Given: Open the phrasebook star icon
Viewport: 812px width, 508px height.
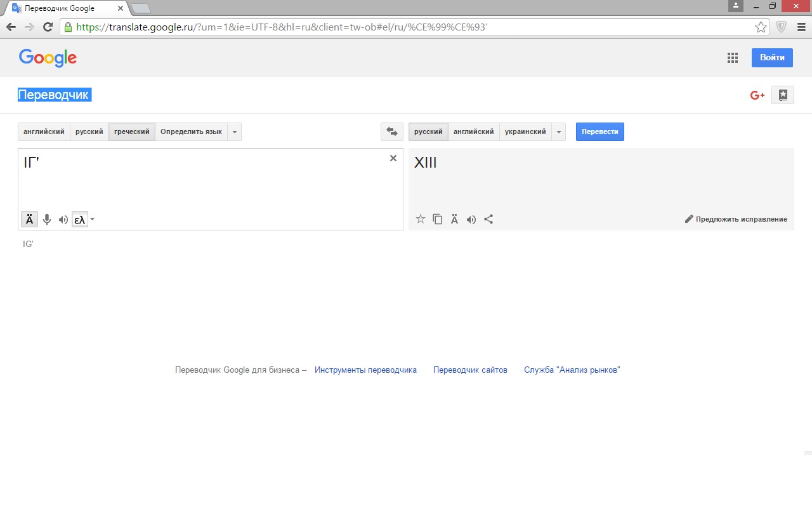Looking at the screenshot, I should click(783, 95).
